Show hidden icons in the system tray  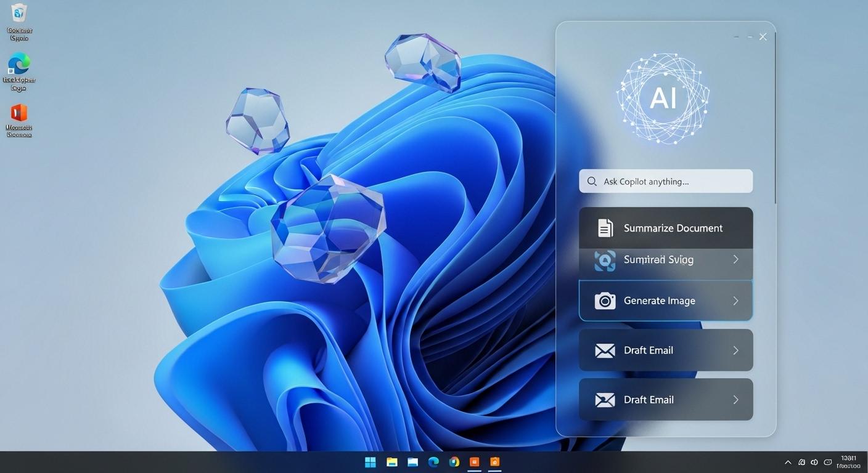point(787,462)
